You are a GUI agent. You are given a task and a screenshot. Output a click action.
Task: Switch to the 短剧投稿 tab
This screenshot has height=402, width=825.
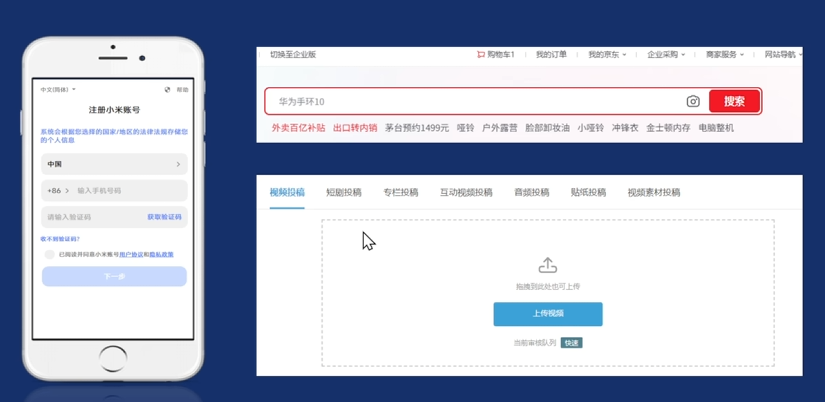click(344, 193)
